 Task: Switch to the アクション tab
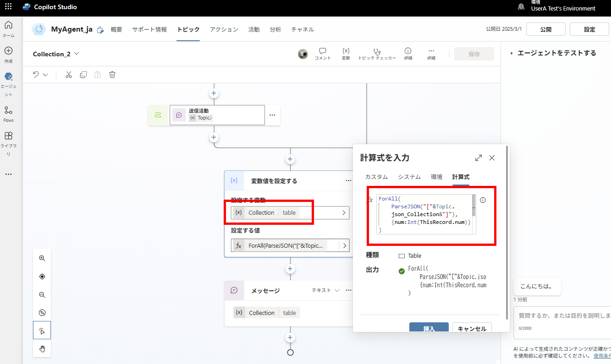[224, 29]
